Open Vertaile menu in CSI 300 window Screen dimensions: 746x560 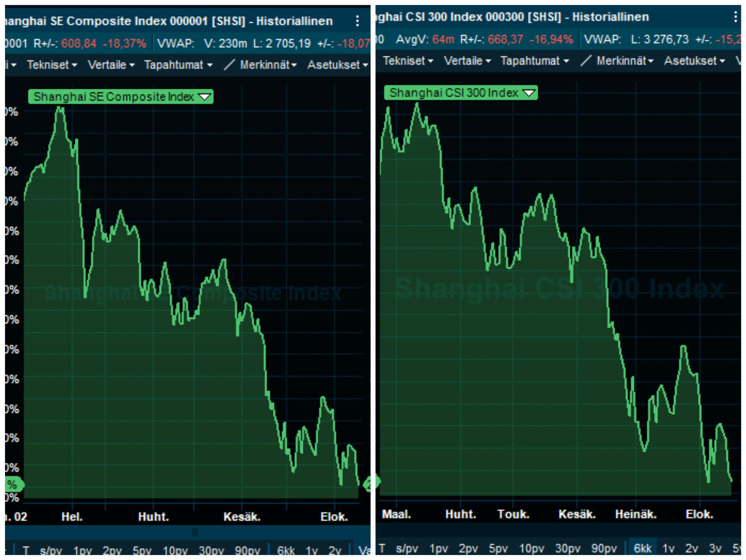(467, 61)
